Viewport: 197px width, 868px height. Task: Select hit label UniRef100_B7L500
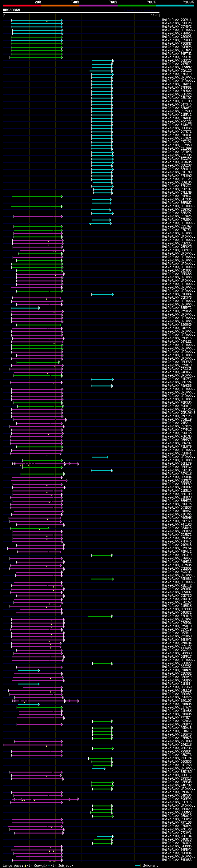[176, 91]
